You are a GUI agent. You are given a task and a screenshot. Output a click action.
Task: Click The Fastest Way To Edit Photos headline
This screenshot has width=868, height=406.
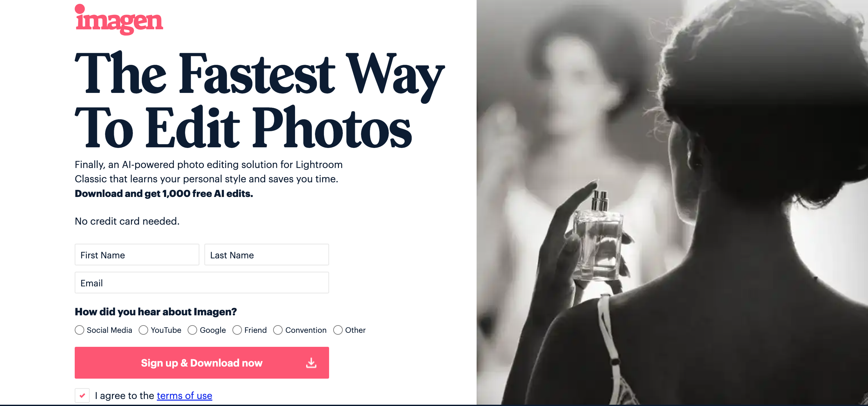pyautogui.click(x=259, y=101)
